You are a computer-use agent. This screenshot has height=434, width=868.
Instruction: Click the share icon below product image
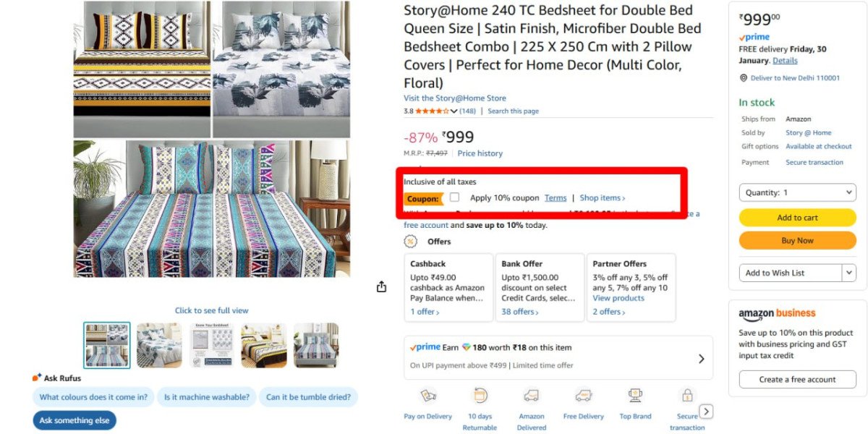coord(381,287)
